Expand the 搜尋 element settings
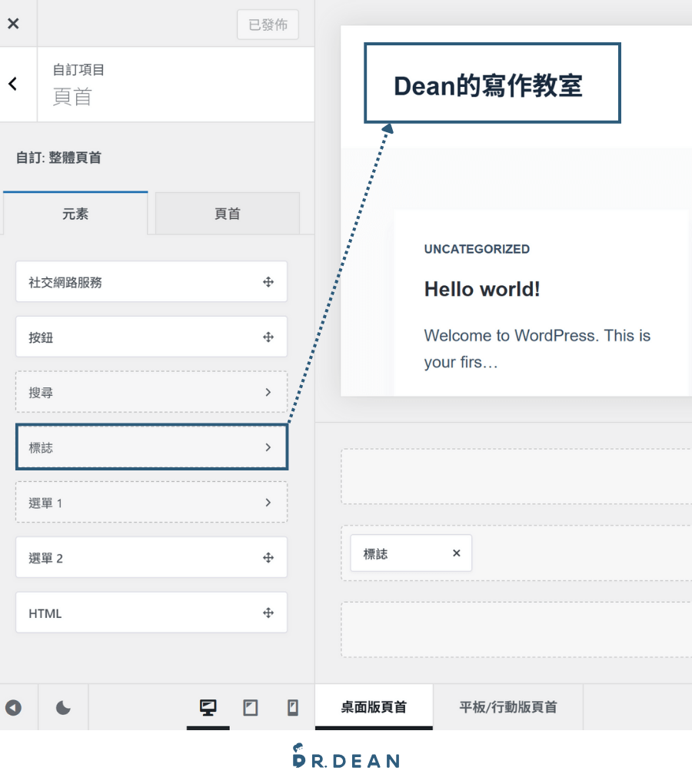 151,392
